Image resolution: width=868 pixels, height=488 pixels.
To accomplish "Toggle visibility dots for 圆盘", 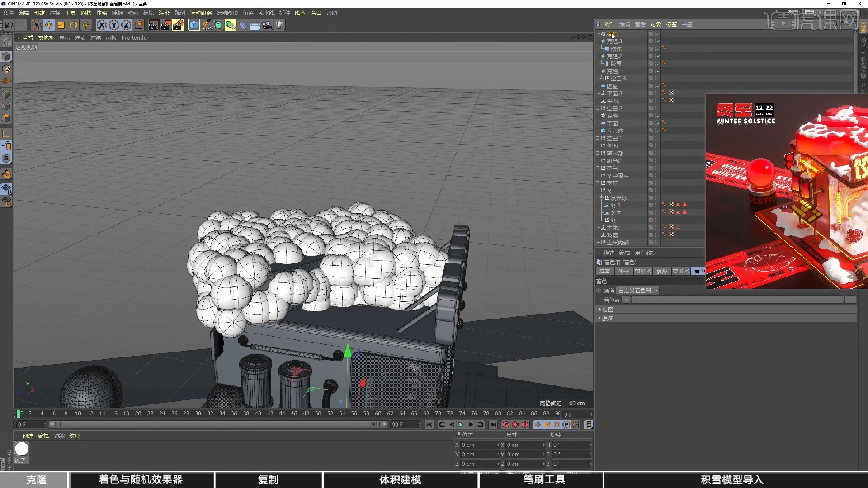I will coord(655,86).
